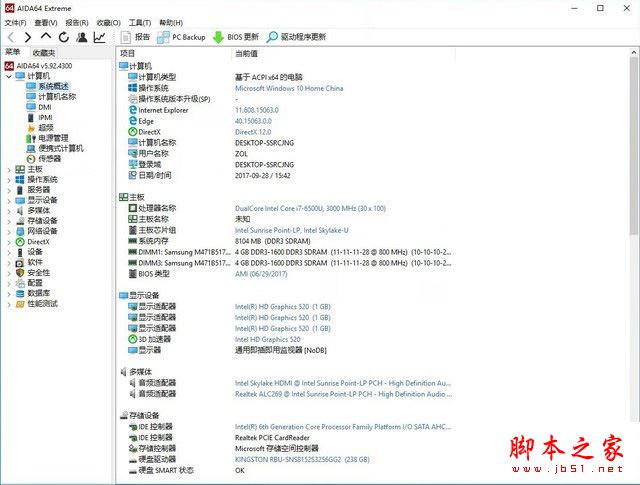
Task: Click the vertical scrollbar thumb
Action: [x=633, y=146]
